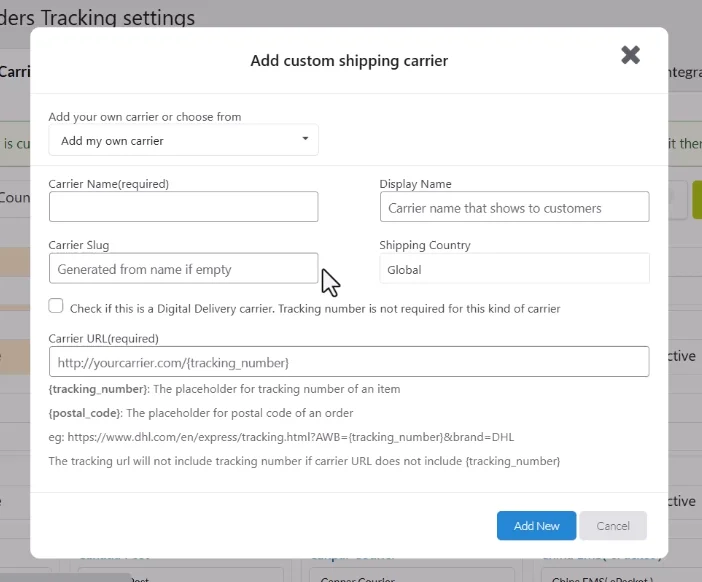
Task: Click the 'Shipping Country' label
Action: [x=425, y=245]
